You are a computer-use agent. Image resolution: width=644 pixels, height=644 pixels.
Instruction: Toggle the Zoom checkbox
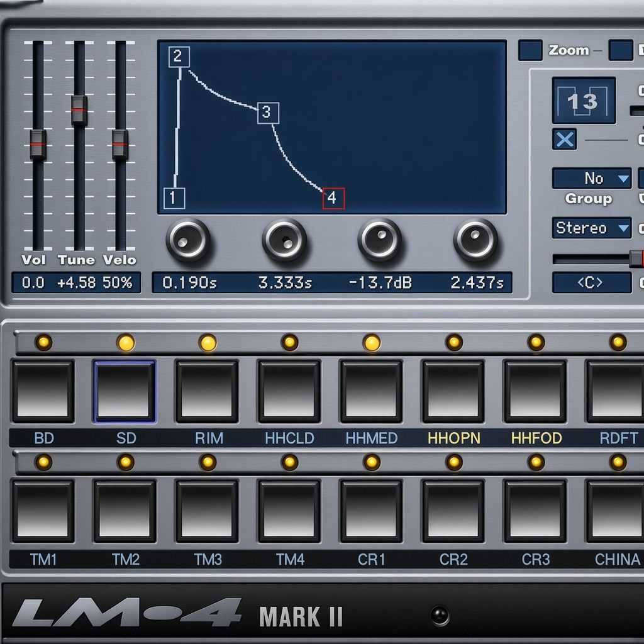point(530,50)
